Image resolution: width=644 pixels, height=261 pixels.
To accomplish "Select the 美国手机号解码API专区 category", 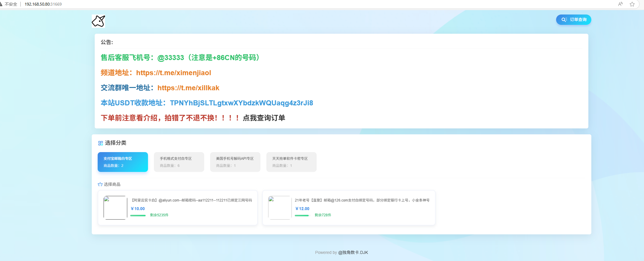I will click(x=235, y=162).
